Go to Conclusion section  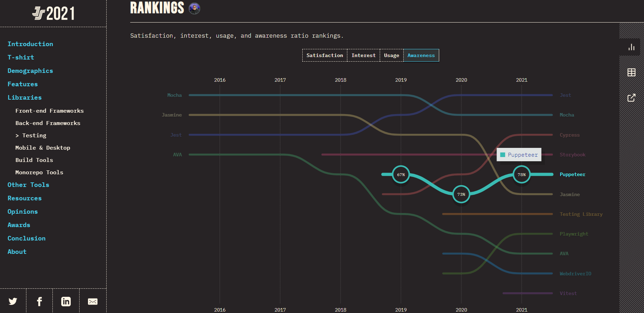click(x=26, y=238)
